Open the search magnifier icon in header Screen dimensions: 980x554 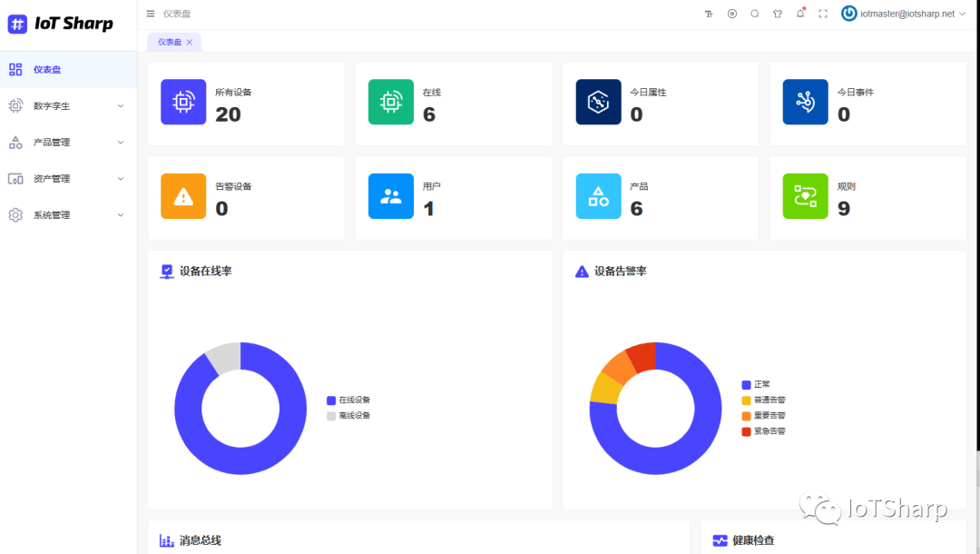755,14
